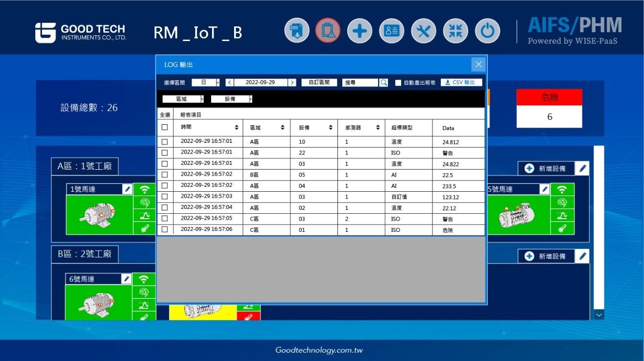Click the shrink fullscreen arrows icon
Viewport: 644px width, 361px height.
455,31
